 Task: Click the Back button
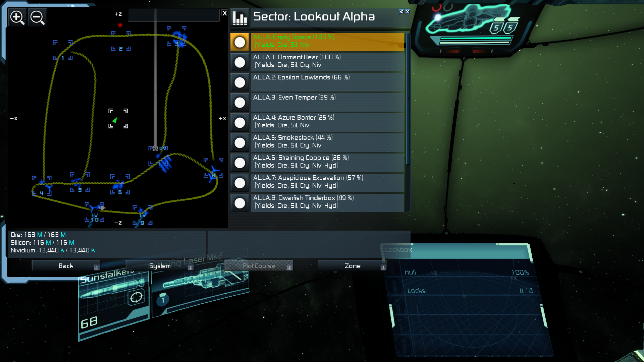(x=66, y=266)
